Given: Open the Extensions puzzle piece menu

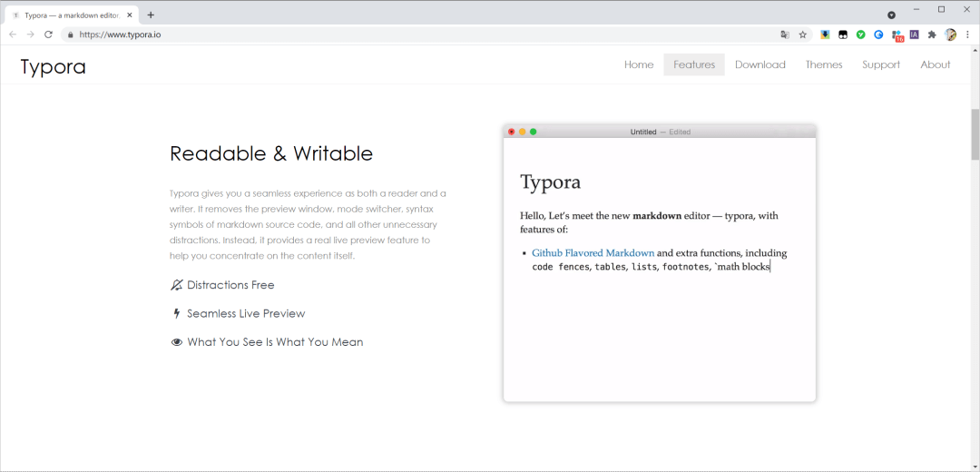Looking at the screenshot, I should [x=932, y=34].
